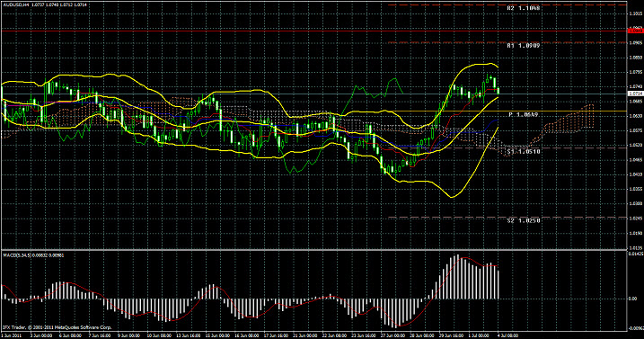Screen dimensions: 644x339
Task: Click the IFX Trader MetaQuotes copyright text
Action: pyautogui.click(x=57, y=328)
